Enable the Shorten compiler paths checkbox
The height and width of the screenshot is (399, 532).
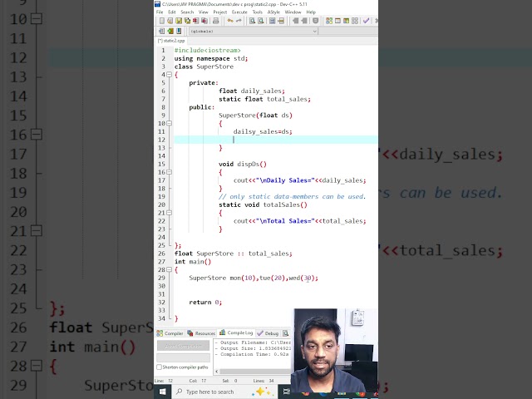click(x=159, y=367)
